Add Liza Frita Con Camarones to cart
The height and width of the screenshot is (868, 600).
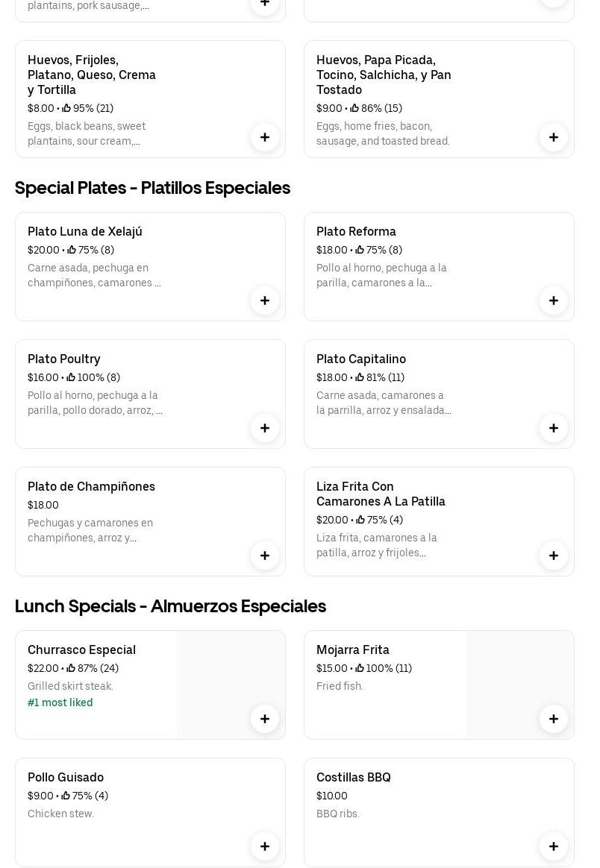(554, 556)
